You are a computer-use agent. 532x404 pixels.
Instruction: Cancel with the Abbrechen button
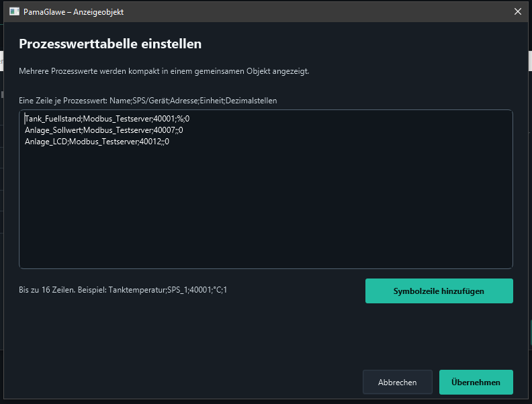click(x=397, y=382)
